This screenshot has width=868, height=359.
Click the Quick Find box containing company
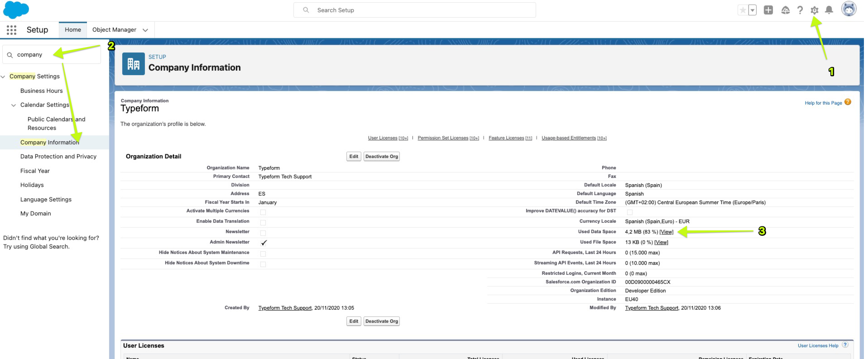pyautogui.click(x=52, y=55)
